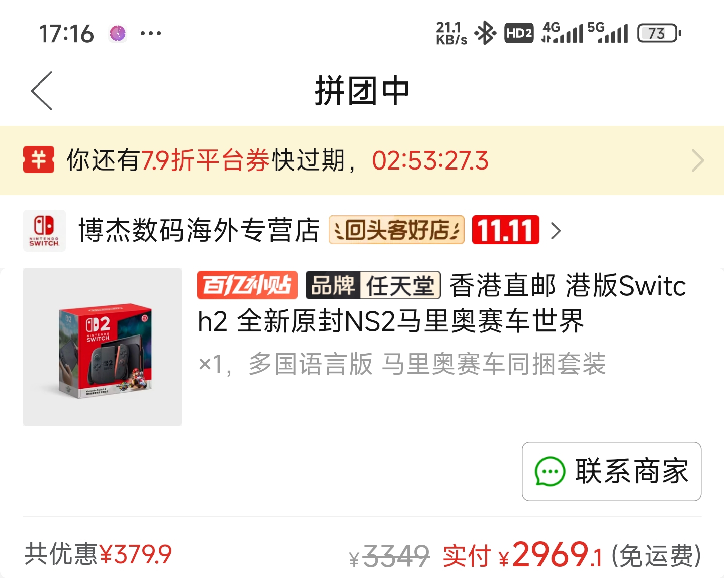Viewport: 724px width, 588px height.
Task: Tap the battery indicator showing 73
Action: click(x=659, y=33)
